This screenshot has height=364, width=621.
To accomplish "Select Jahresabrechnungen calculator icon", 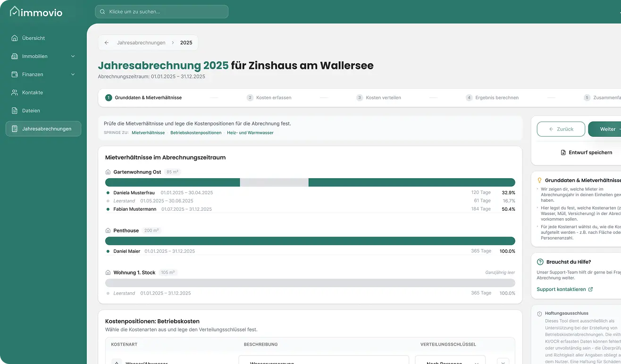I will (15, 129).
